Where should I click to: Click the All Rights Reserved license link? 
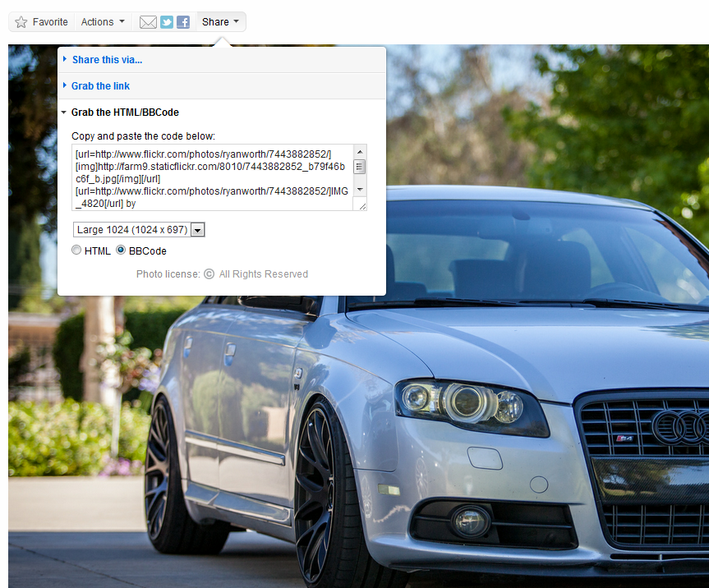[263, 274]
